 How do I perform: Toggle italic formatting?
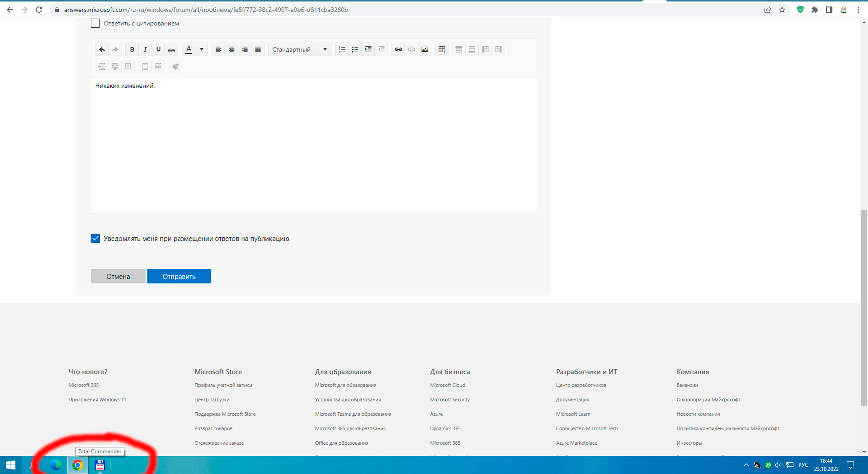(x=145, y=49)
